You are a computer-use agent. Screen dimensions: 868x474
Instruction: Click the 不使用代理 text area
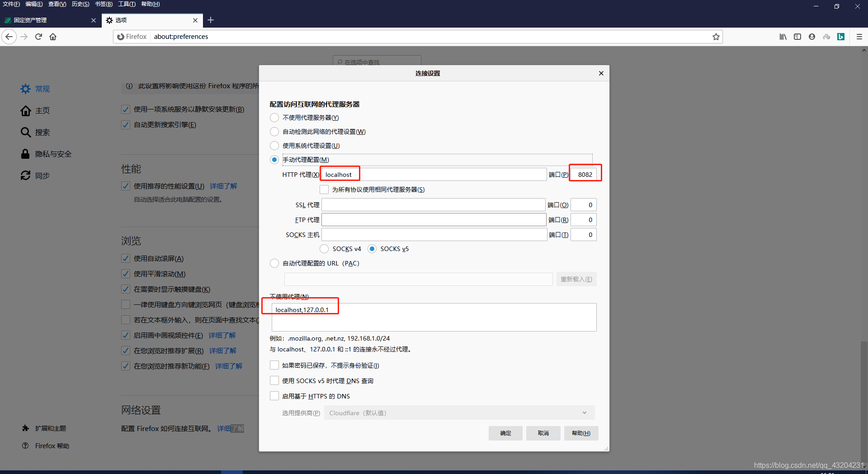434,317
